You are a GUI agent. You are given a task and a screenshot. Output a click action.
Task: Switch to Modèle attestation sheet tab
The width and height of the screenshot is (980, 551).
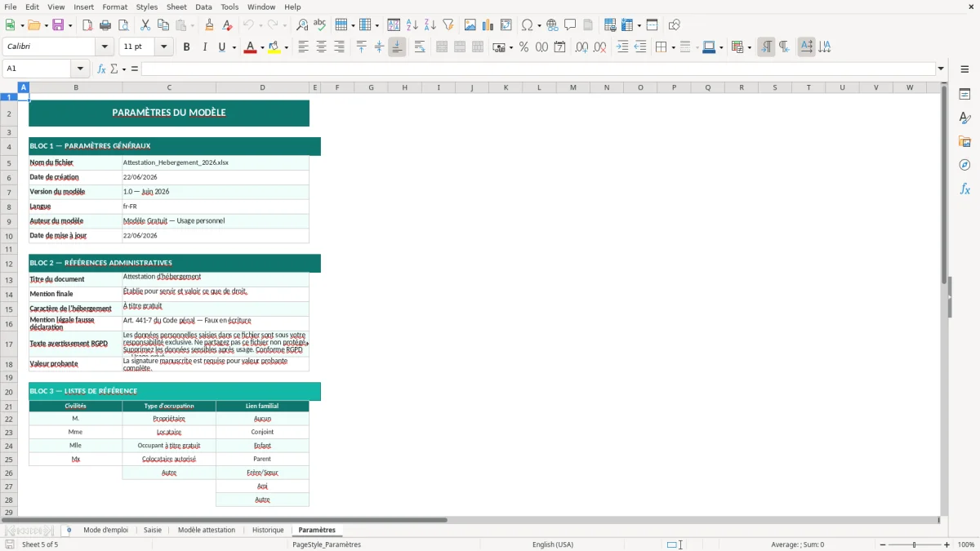tap(207, 530)
